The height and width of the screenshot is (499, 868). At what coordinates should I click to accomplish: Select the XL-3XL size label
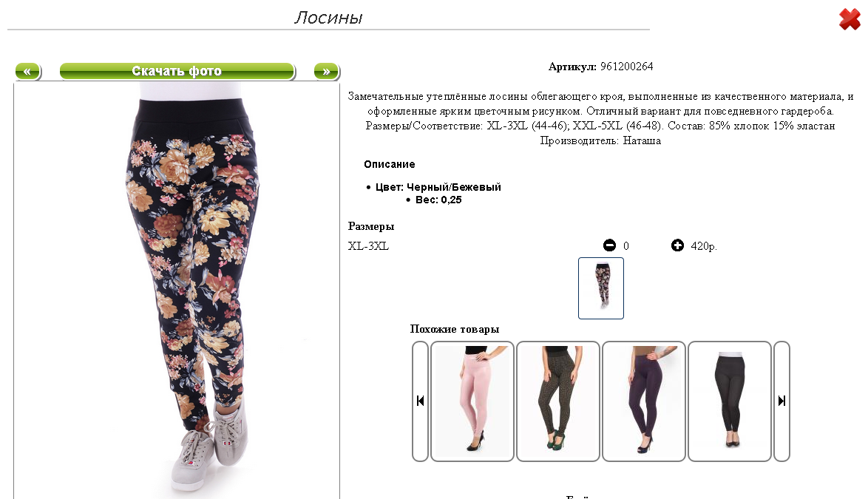[x=369, y=245]
